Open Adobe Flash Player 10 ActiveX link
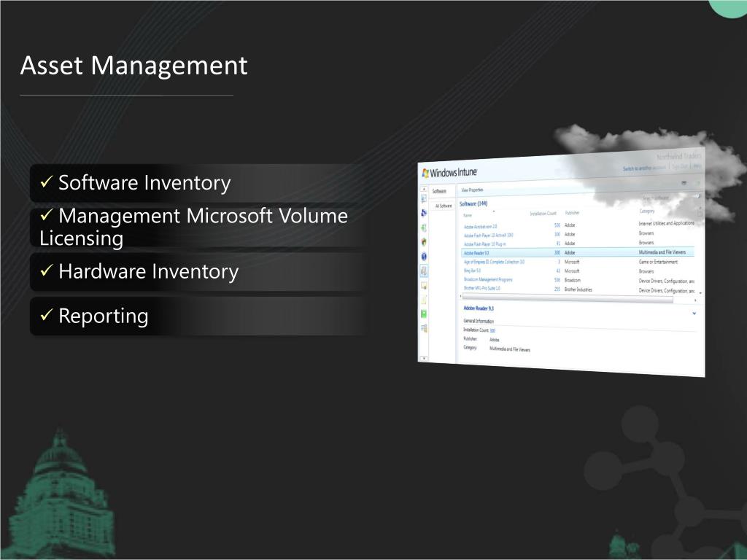747x560 pixels. tap(488, 236)
